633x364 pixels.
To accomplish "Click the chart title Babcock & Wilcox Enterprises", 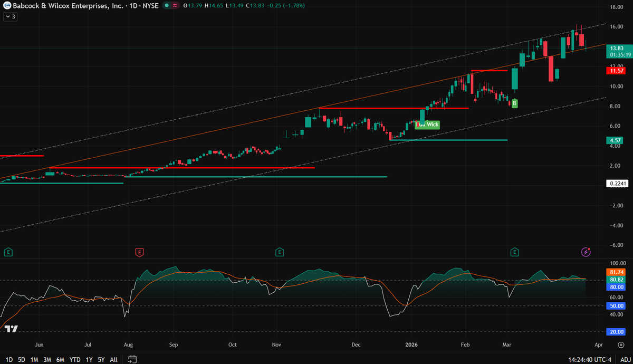I will pyautogui.click(x=67, y=5).
